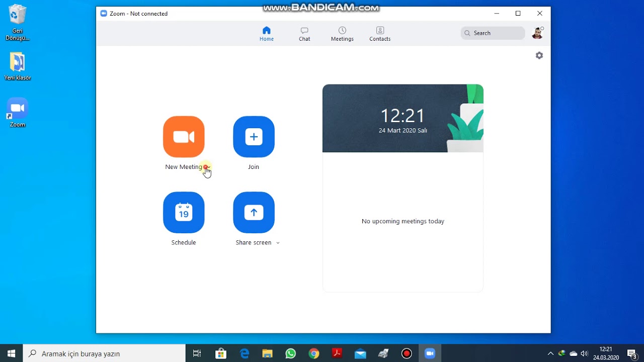Viewport: 644px width, 362px height.
Task: Open Zoom settings gear
Action: click(x=539, y=55)
